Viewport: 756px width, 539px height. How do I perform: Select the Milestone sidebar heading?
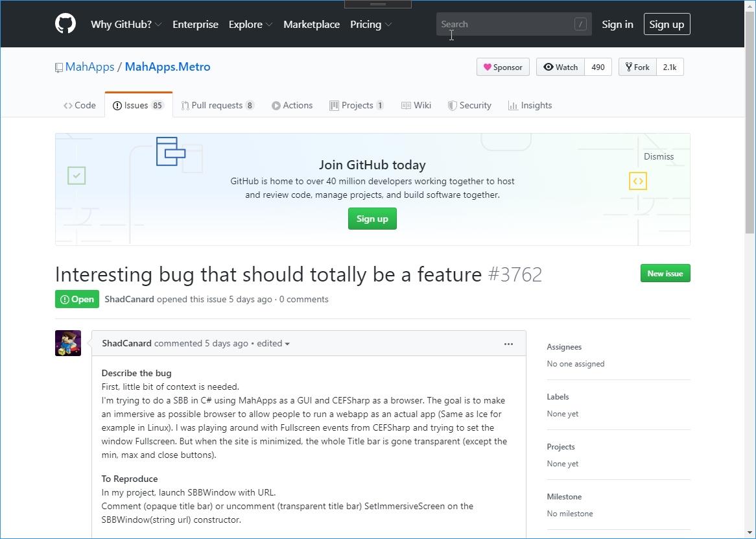pos(564,497)
